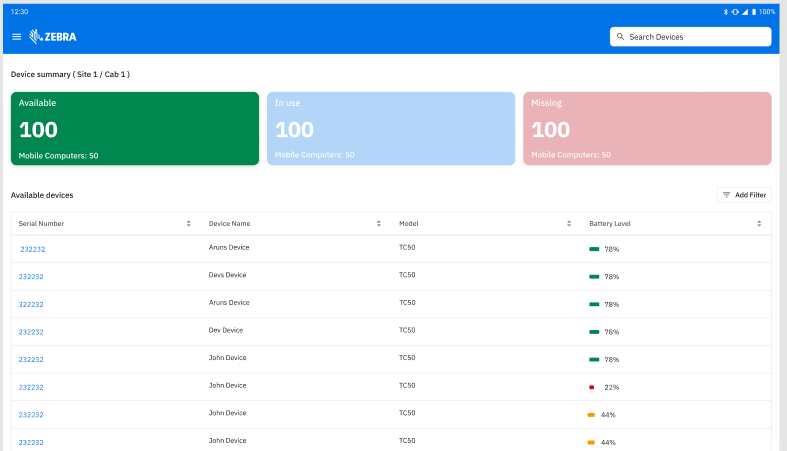Sort by Battery Level column arrows
Viewport: 787px width, 451px height.
coord(759,223)
